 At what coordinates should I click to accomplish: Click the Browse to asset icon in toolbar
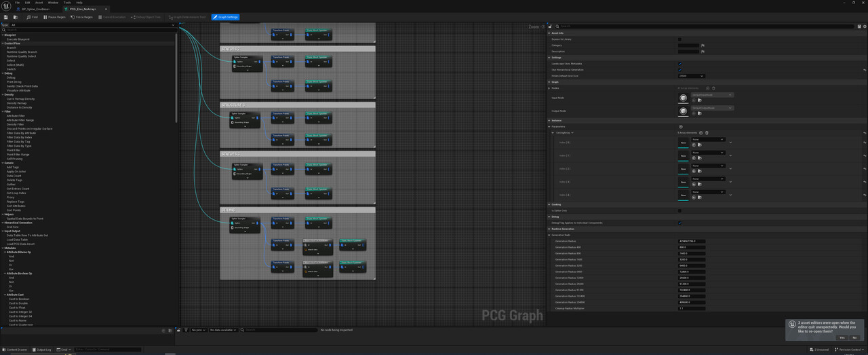tap(15, 17)
